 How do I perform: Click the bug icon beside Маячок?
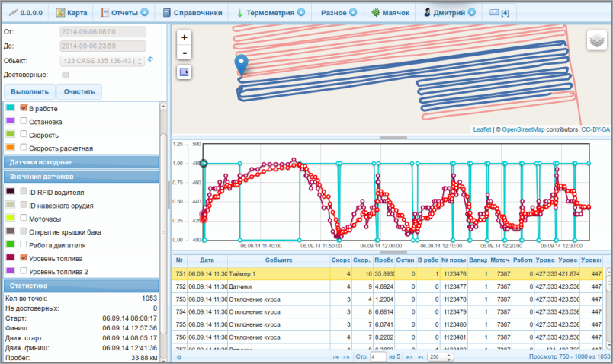click(x=375, y=12)
